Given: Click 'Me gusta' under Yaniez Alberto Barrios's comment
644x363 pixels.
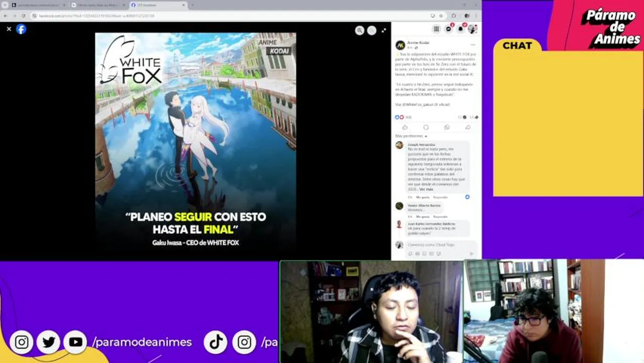Looking at the screenshot, I should click(423, 216).
